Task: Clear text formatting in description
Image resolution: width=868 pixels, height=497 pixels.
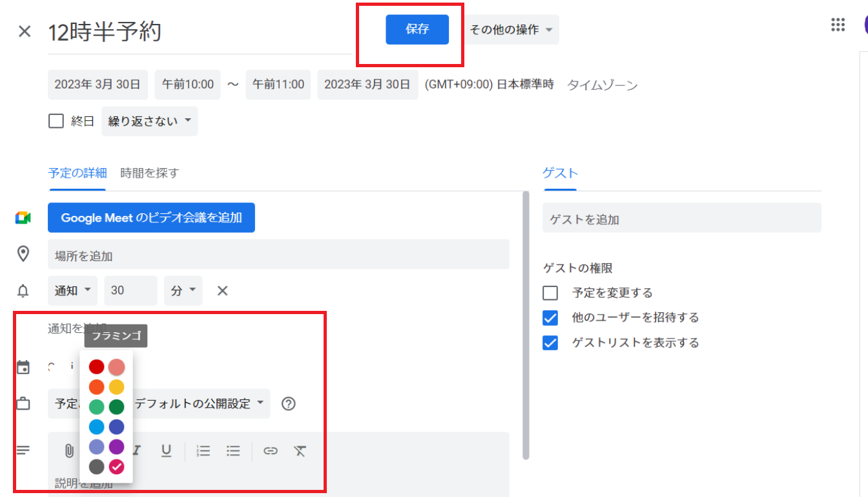Action: pos(300,451)
